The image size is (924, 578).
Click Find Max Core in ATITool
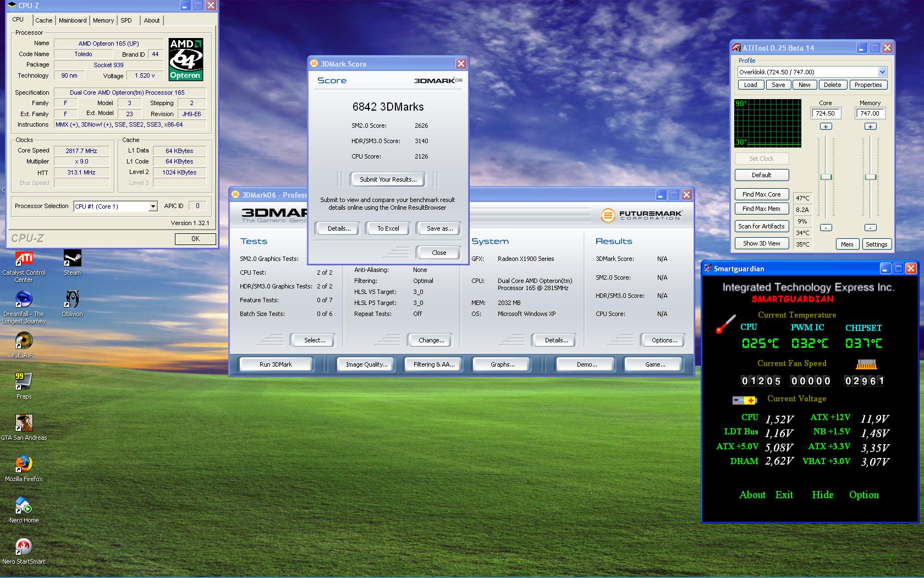[x=762, y=194]
